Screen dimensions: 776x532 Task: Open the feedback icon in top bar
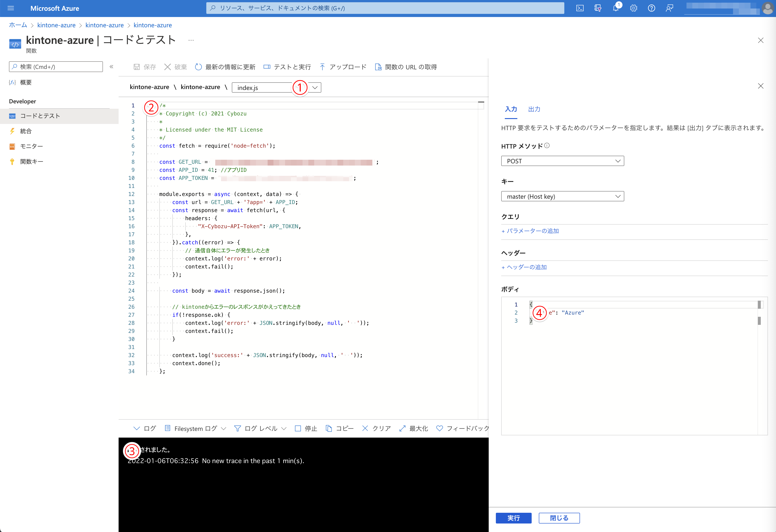pyautogui.click(x=669, y=8)
